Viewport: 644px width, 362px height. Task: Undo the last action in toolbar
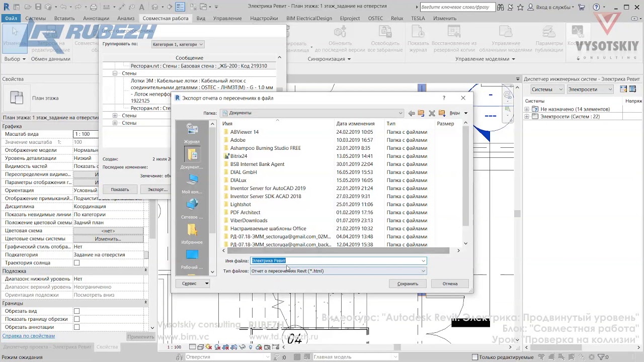(x=63, y=7)
